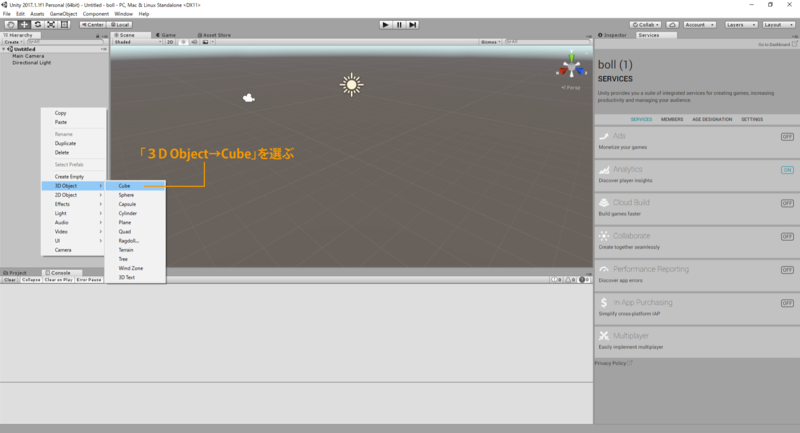This screenshot has width=800, height=433.
Task: Open the Layout dropdown
Action: point(778,24)
